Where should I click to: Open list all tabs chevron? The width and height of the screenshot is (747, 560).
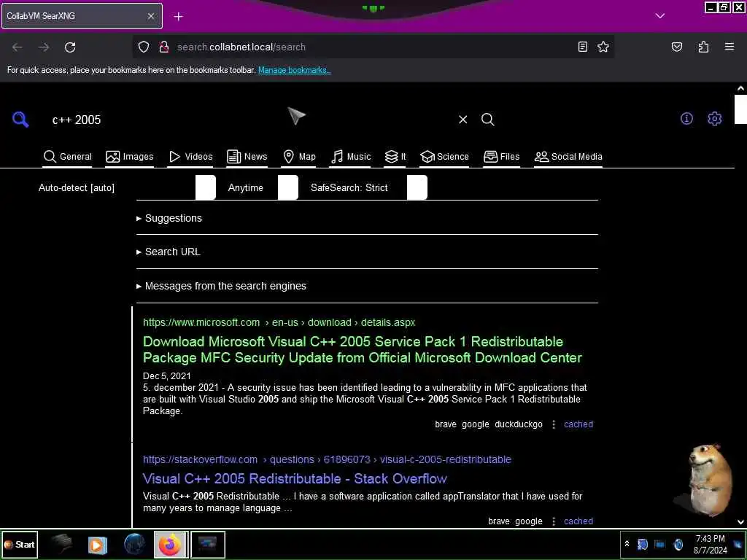(659, 16)
